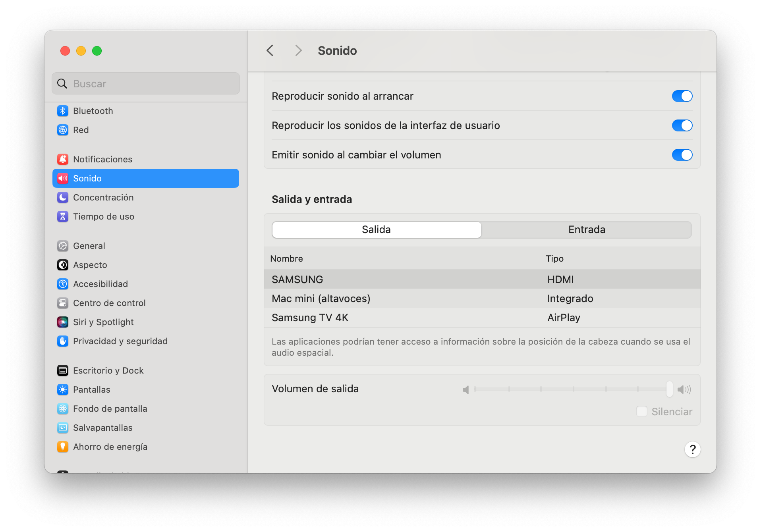The image size is (761, 532).
Task: Open Notificaciones bell icon in sidebar
Action: tap(63, 159)
